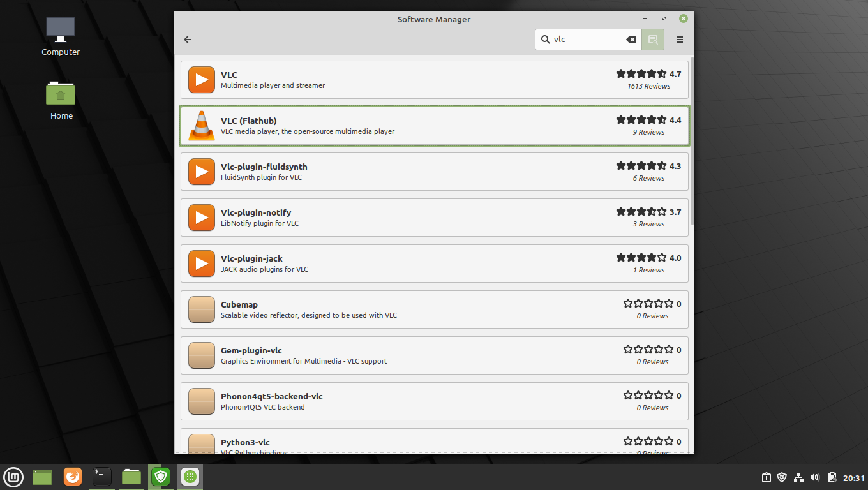Click 'FluidSynth plugin for VLC' description
Screen dimensions: 868x490
(x=261, y=177)
